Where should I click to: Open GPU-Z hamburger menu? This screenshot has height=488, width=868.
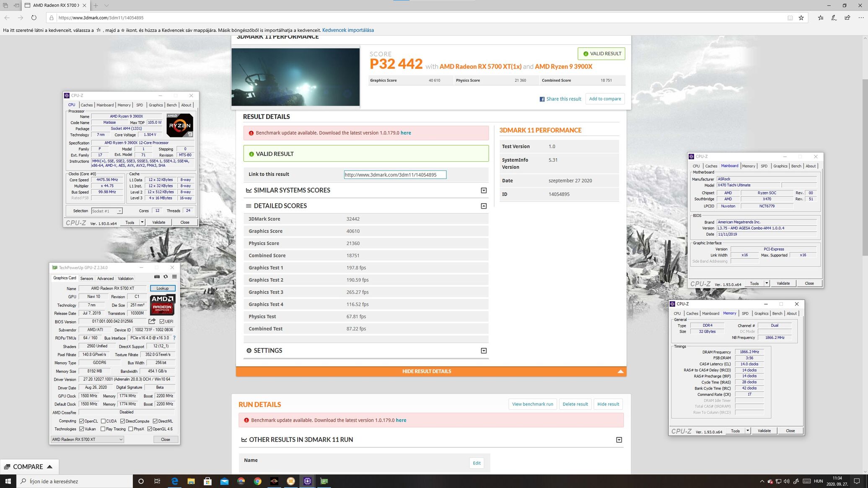coord(174,277)
